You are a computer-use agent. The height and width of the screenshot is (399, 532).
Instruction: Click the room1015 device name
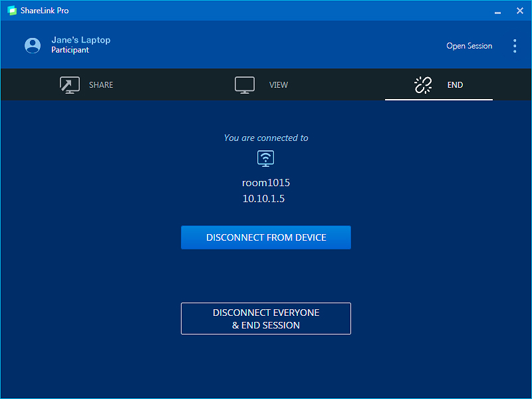point(266,182)
